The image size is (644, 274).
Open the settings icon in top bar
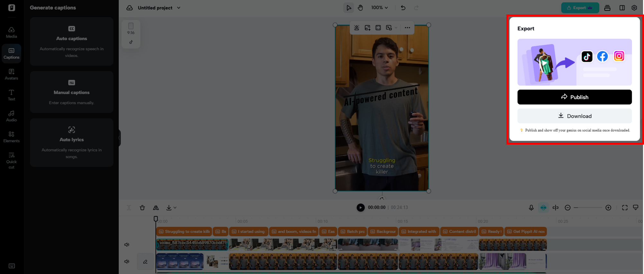[634, 8]
